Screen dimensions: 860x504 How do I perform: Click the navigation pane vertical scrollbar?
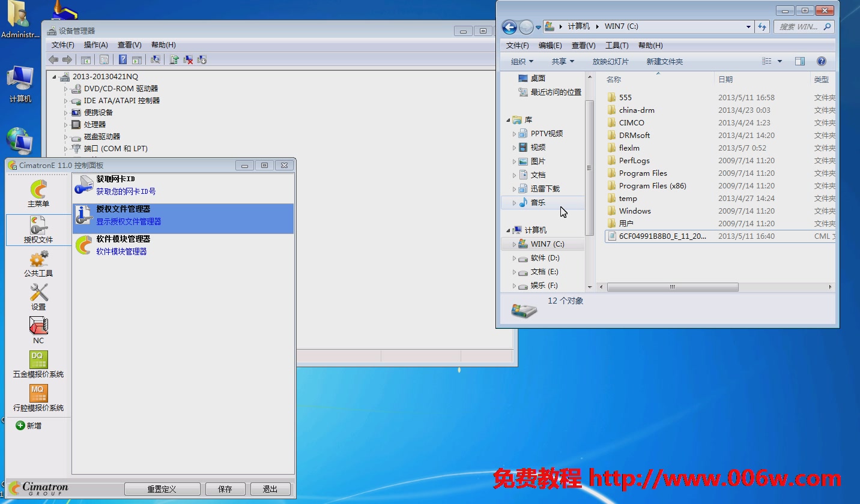(590, 168)
